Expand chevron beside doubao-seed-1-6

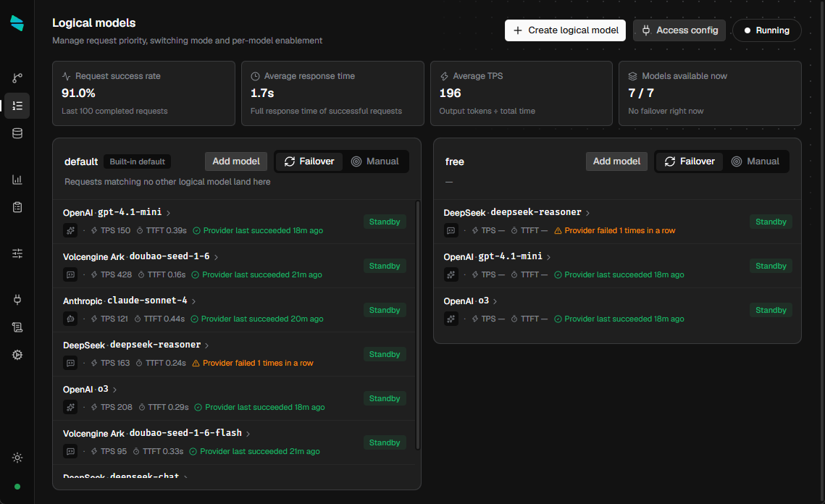point(217,257)
